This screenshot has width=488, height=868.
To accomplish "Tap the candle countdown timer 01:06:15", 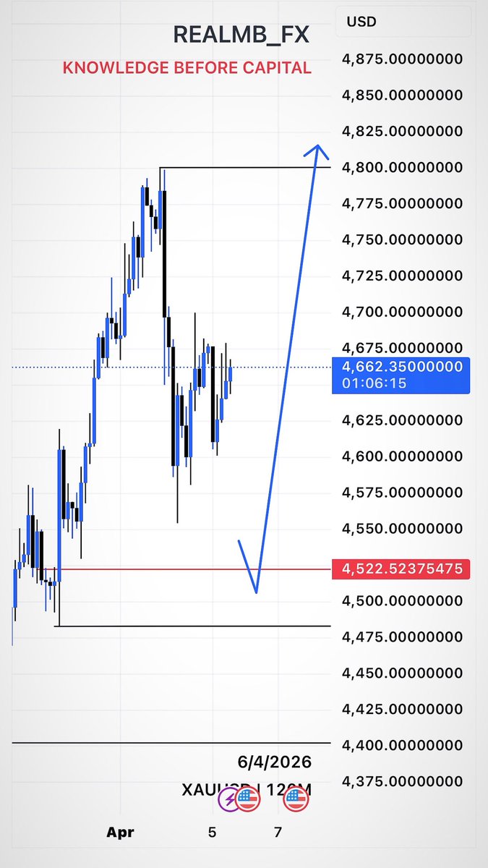I will tap(375, 383).
